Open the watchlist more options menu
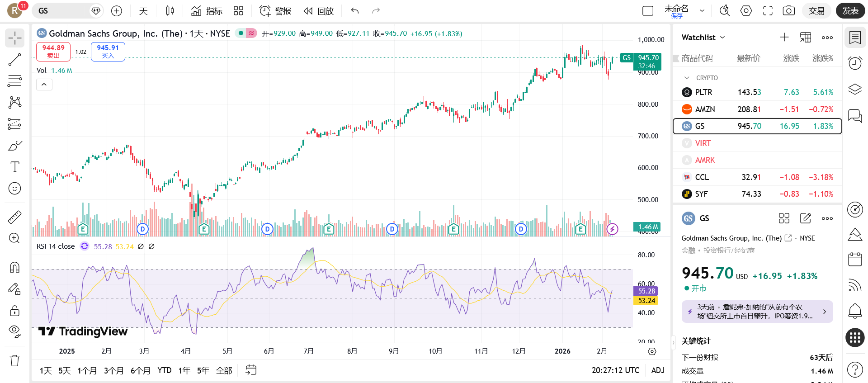Screen dimensions: 868x383 coord(827,38)
